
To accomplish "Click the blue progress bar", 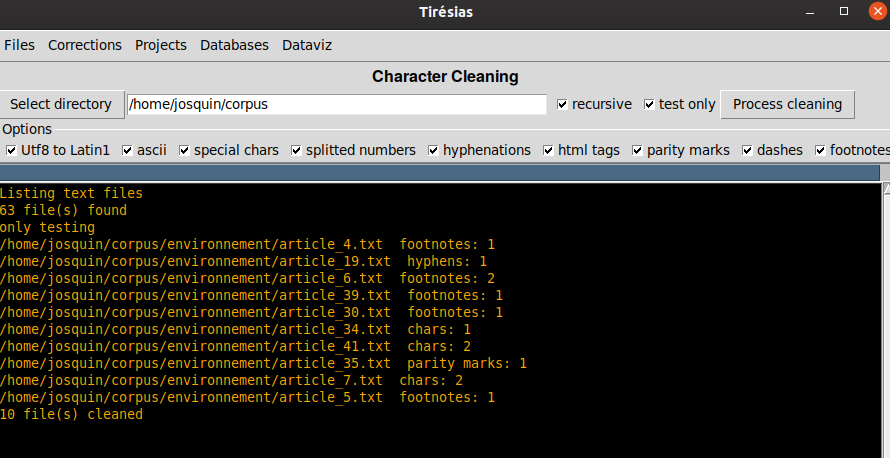I will [440, 173].
